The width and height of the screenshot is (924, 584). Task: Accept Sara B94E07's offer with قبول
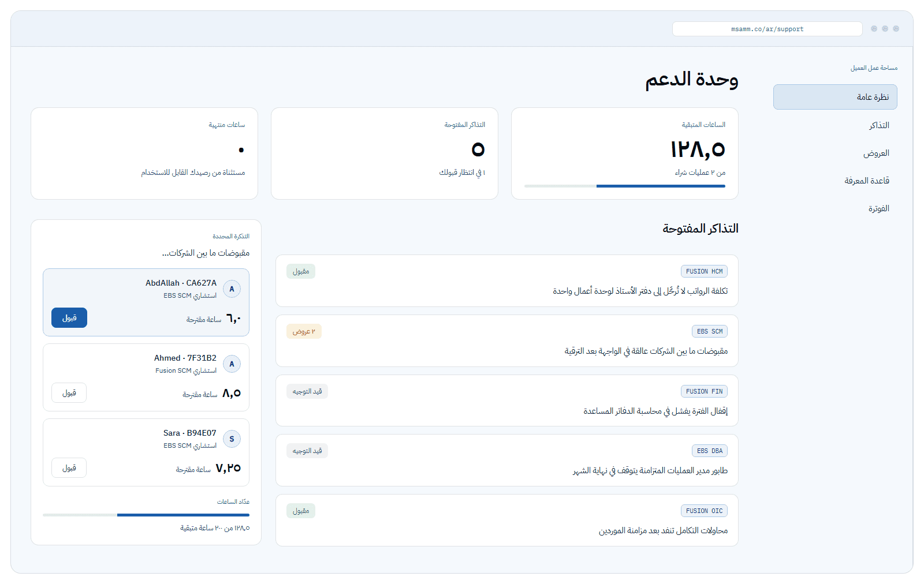pos(69,468)
